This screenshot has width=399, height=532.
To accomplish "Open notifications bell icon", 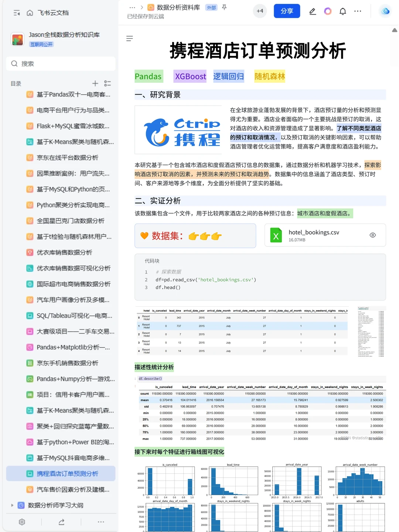I will click(343, 11).
